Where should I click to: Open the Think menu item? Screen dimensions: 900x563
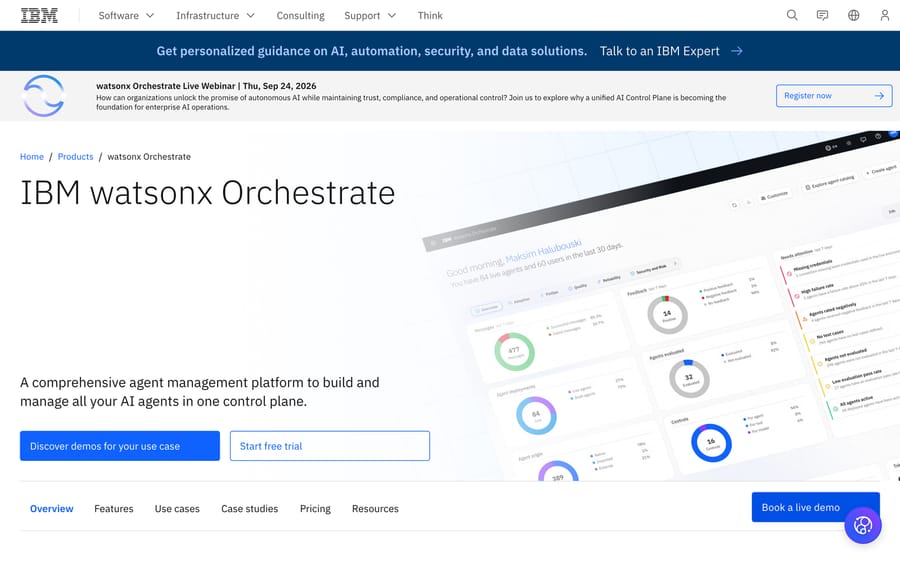pyautogui.click(x=430, y=15)
